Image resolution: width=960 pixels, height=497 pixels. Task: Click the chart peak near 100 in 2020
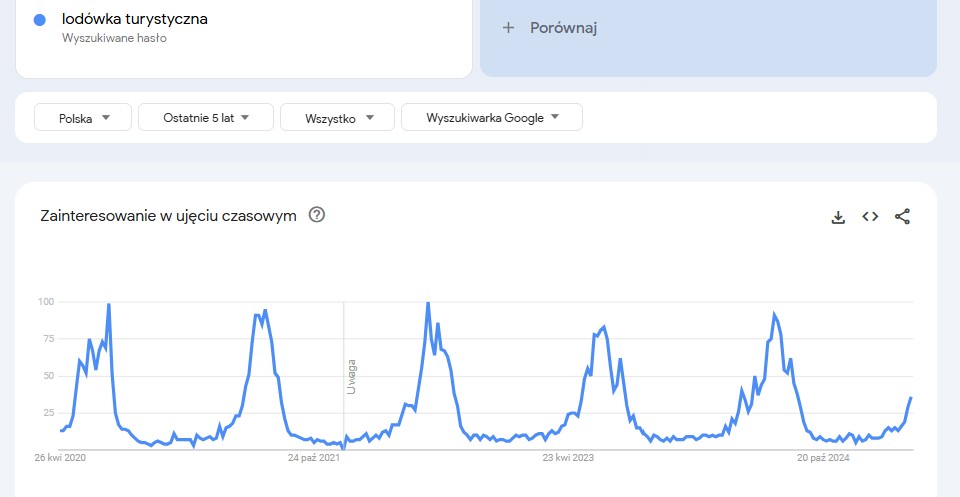pos(108,304)
